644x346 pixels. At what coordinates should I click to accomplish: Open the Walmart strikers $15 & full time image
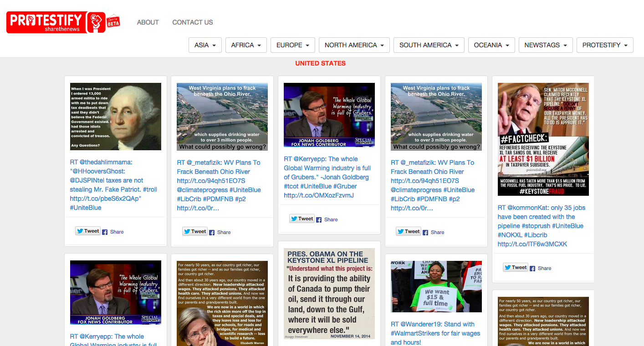[x=436, y=286]
